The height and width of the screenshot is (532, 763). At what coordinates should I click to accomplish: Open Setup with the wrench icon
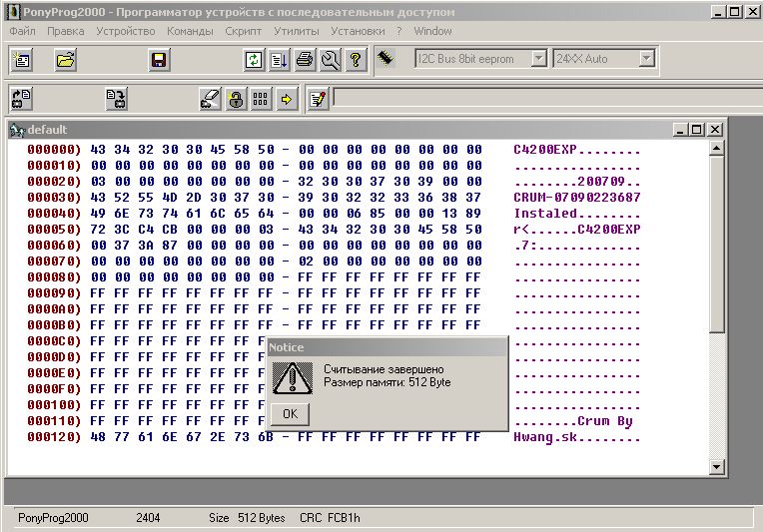pyautogui.click(x=330, y=60)
